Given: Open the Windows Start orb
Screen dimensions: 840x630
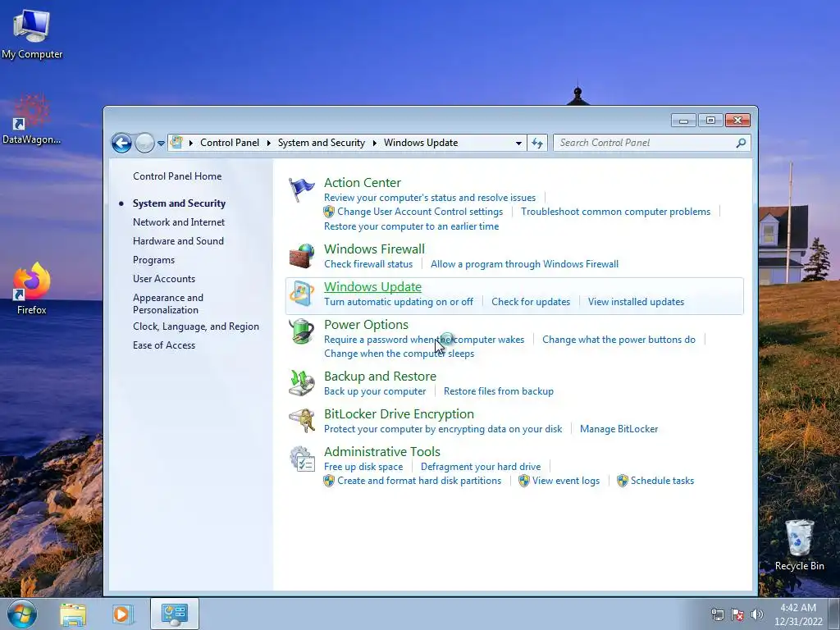Looking at the screenshot, I should pyautogui.click(x=22, y=614).
